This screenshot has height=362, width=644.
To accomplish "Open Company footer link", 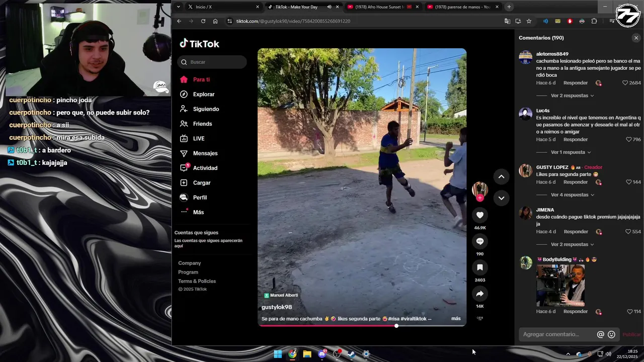I will coord(190,263).
